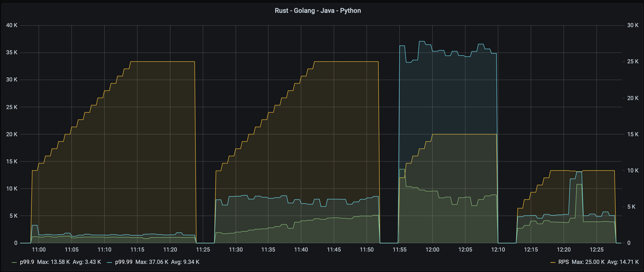The height and width of the screenshot is (272, 644).
Task: Click the 20 K left axis label
Action: [x=12, y=134]
